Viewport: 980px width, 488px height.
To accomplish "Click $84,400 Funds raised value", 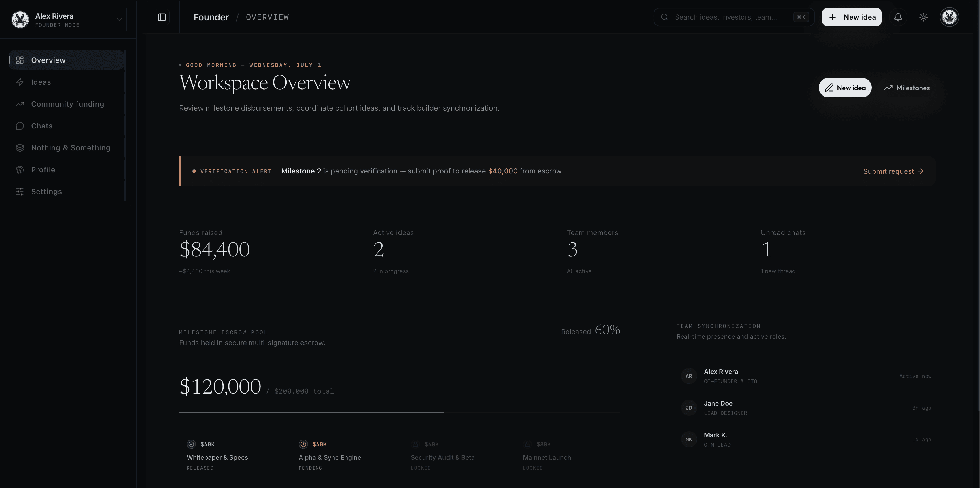I will pyautogui.click(x=215, y=249).
